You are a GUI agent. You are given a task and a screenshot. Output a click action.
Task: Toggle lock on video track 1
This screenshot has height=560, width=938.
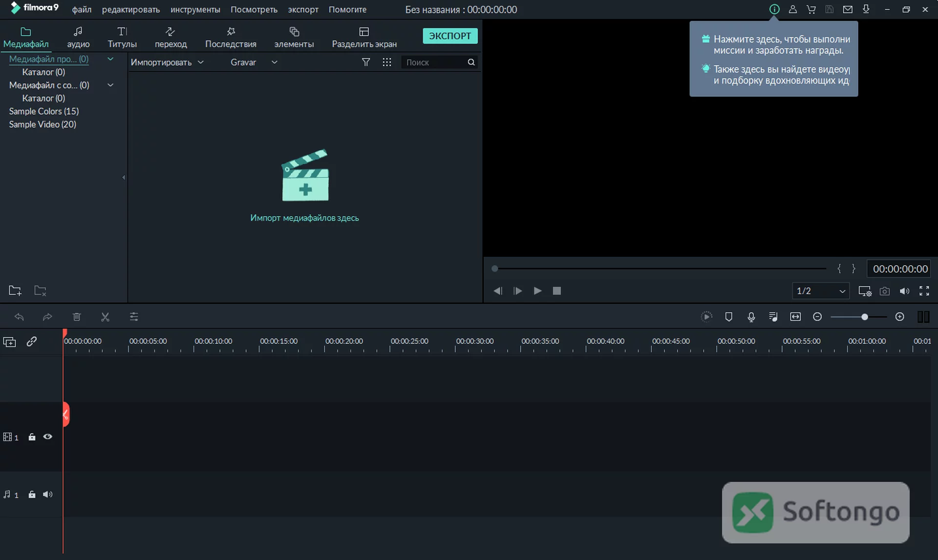click(32, 437)
